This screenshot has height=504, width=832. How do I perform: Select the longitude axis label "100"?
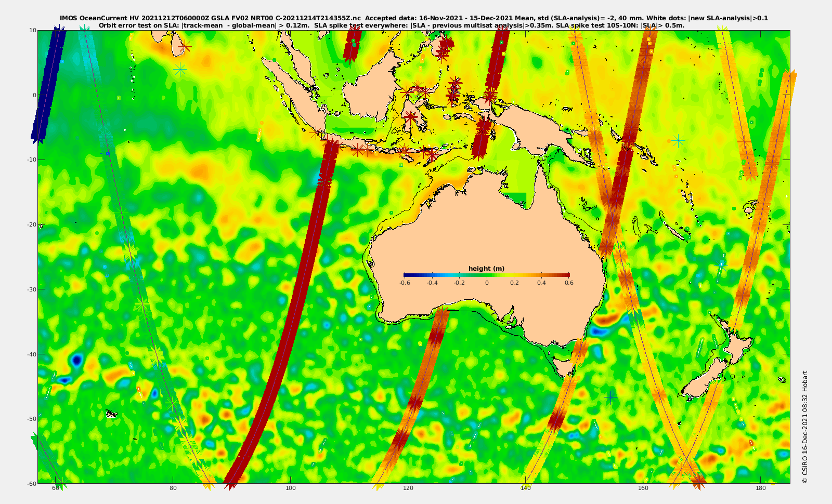[x=291, y=488]
